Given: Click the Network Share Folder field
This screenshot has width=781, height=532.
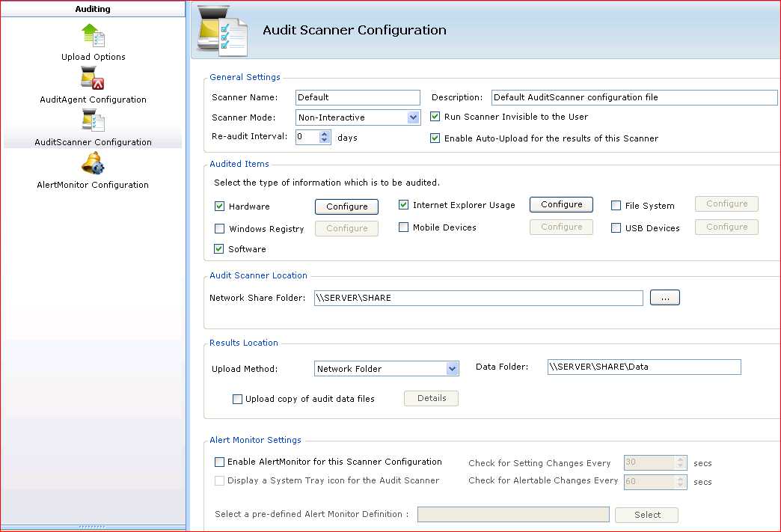Looking at the screenshot, I should click(479, 298).
